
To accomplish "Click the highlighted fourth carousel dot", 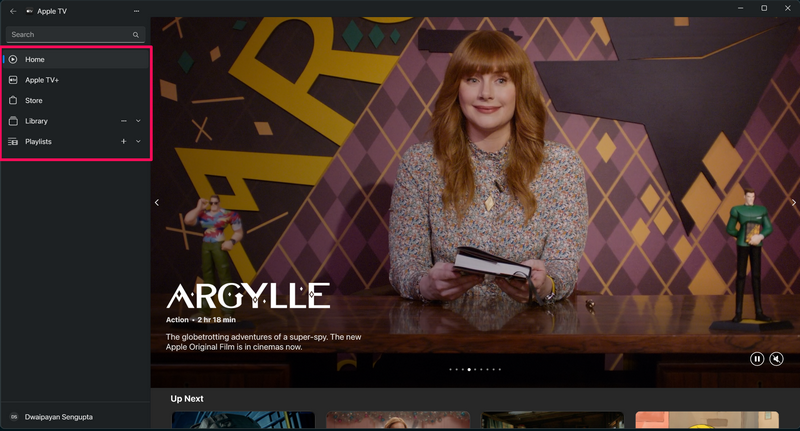I will 469,369.
